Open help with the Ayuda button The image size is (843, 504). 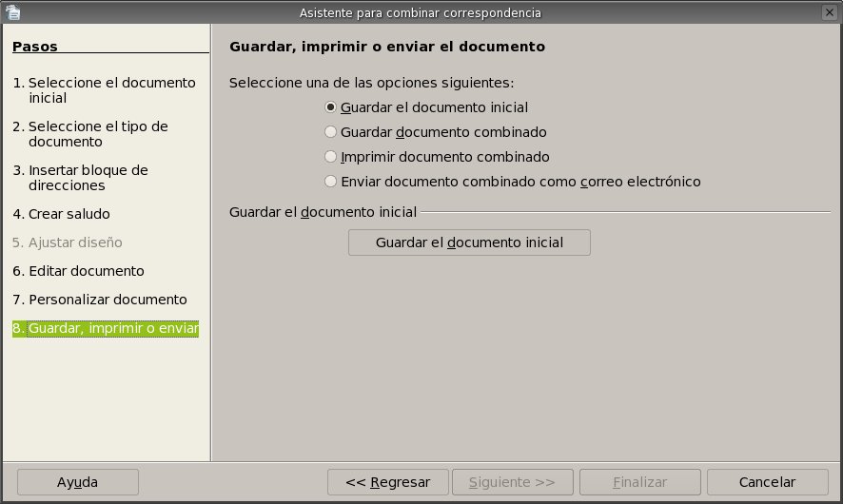(77, 482)
